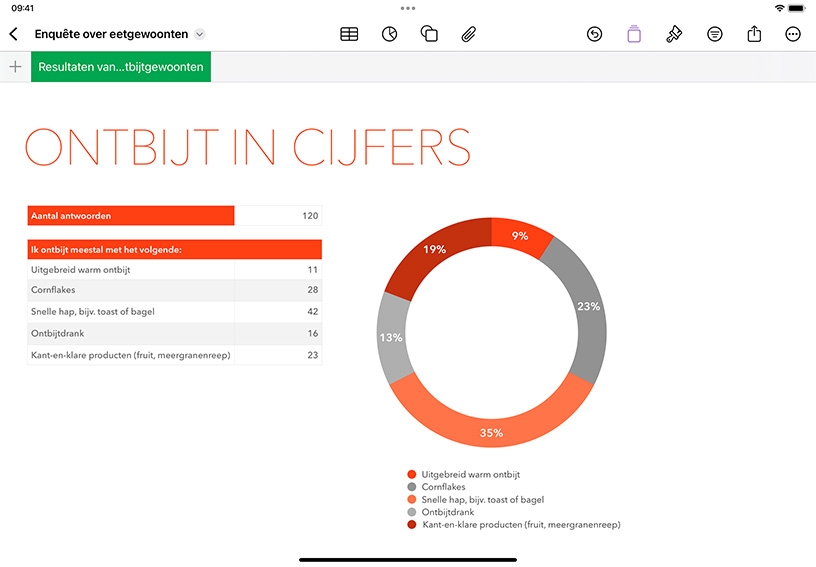Open the paperclip media insert menu

click(x=468, y=34)
